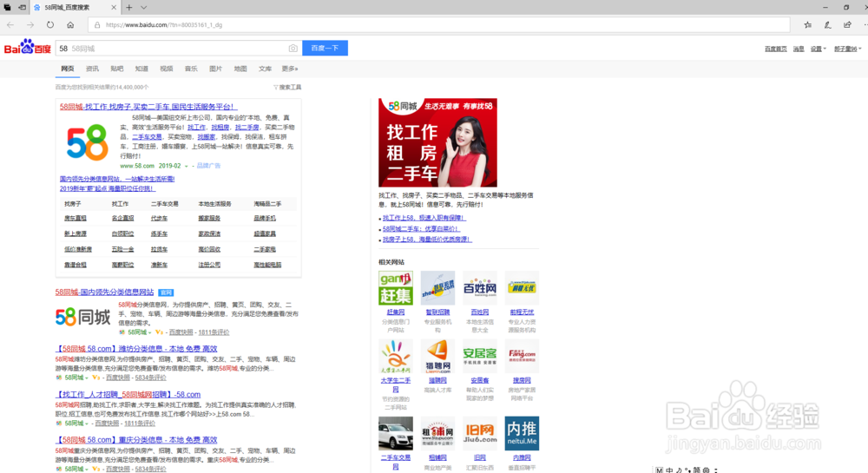Screen dimensions: 868x473
Task: Click the car thumbnail for 二手车交易网
Action: [395, 433]
